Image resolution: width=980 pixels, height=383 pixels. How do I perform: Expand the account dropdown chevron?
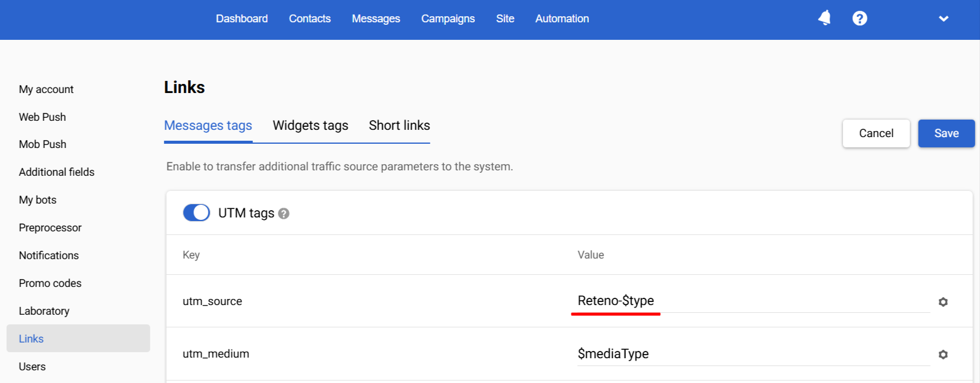(x=944, y=19)
